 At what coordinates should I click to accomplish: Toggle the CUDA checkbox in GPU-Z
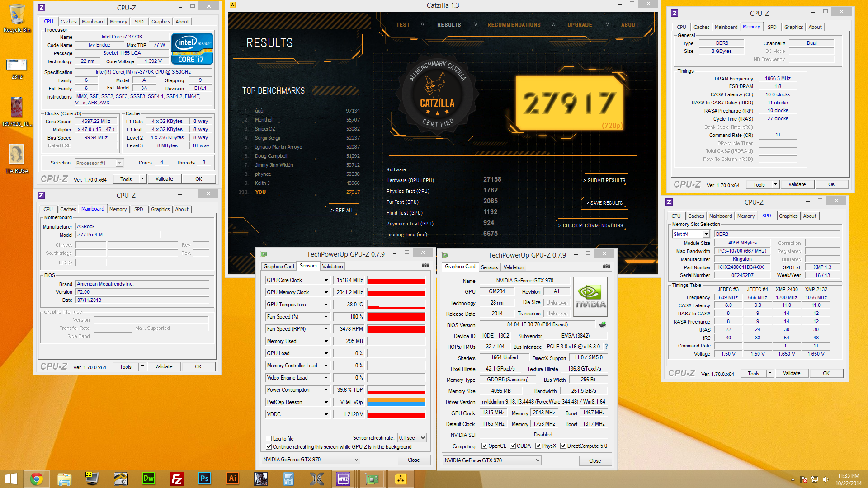[x=513, y=446]
